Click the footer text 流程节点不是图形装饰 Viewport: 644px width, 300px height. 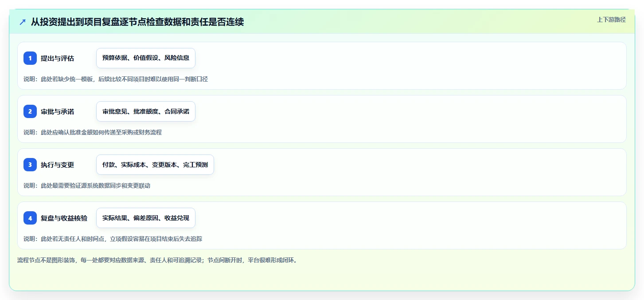pos(157,260)
